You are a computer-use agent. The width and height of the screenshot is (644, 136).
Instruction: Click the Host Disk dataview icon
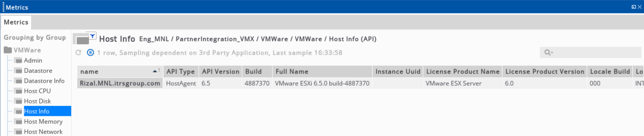coord(19,101)
